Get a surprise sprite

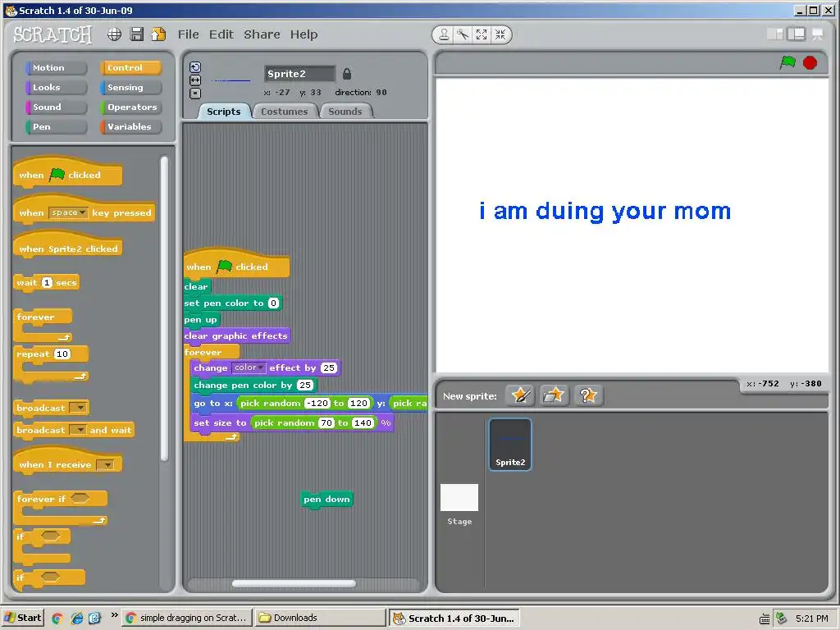click(x=588, y=396)
